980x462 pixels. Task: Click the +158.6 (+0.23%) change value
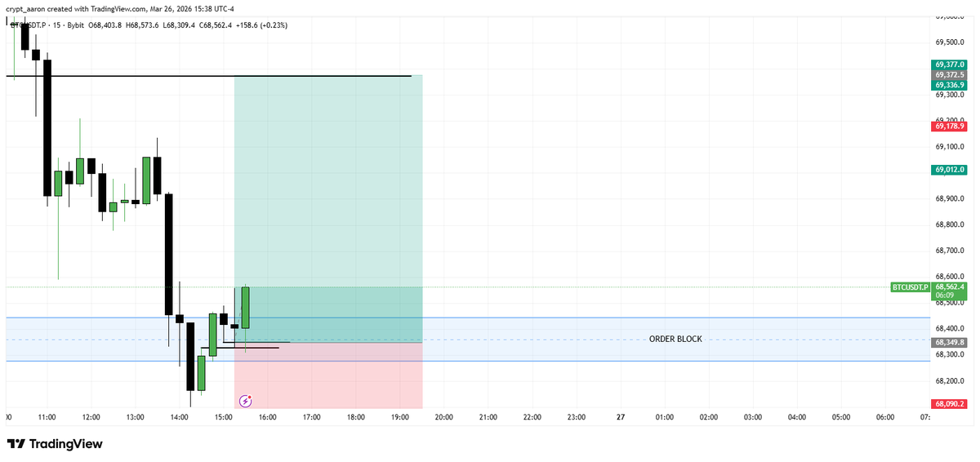tap(261, 25)
